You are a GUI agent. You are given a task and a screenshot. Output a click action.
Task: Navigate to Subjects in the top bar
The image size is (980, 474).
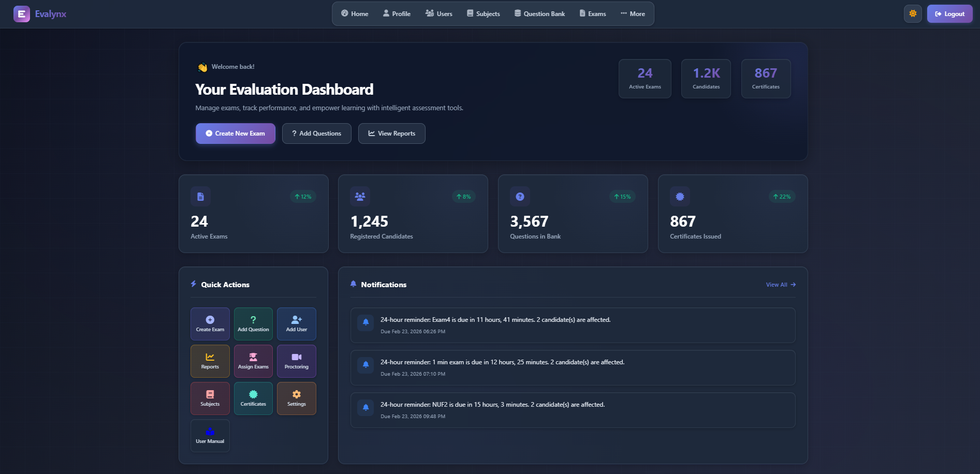(484, 14)
